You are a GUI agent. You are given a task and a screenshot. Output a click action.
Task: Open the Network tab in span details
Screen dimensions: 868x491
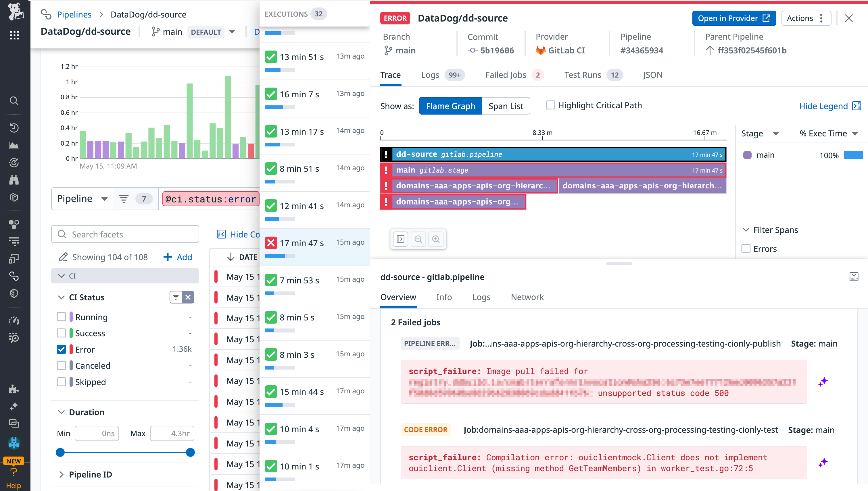(x=527, y=297)
